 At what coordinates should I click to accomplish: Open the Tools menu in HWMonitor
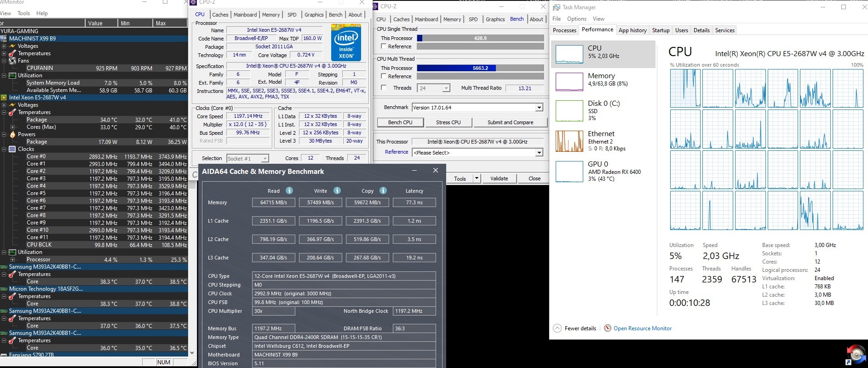tap(23, 13)
